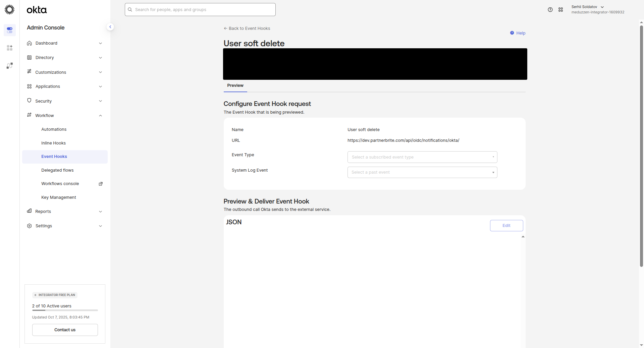This screenshot has width=644, height=348.
Task: Click the Applications grid icon
Action: click(30, 86)
